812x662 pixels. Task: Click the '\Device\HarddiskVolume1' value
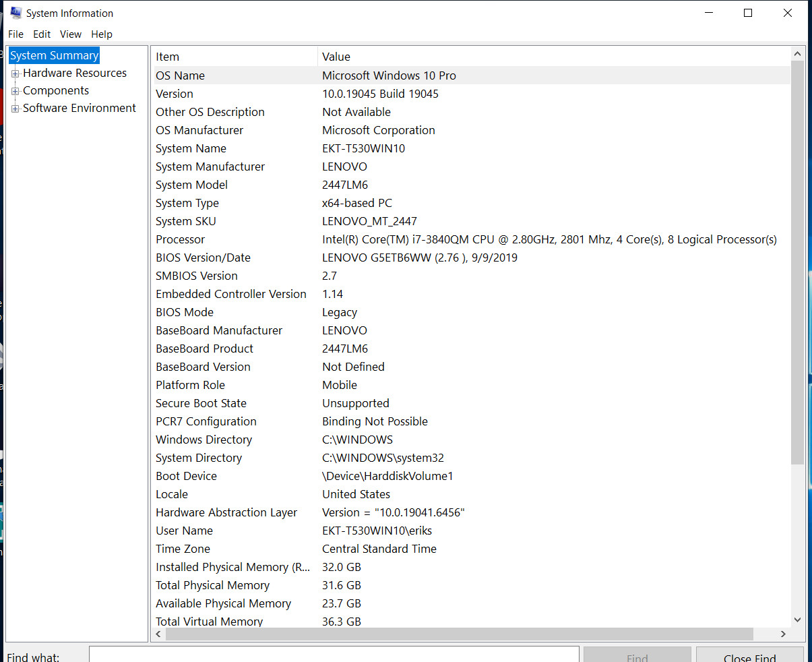pyautogui.click(x=388, y=476)
